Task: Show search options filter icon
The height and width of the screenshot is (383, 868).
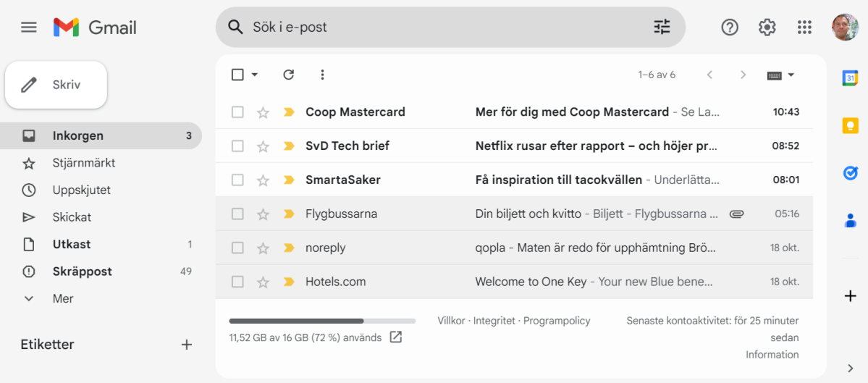Action: click(662, 27)
